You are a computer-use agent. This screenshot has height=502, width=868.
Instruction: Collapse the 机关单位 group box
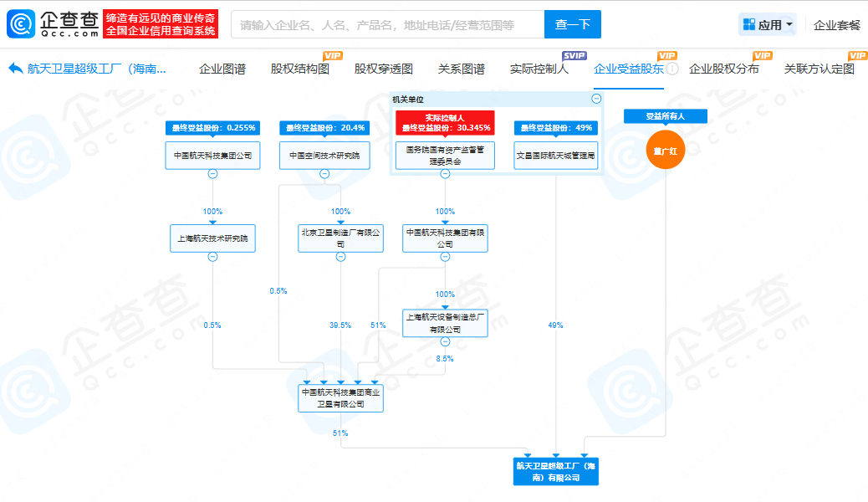[x=596, y=99]
